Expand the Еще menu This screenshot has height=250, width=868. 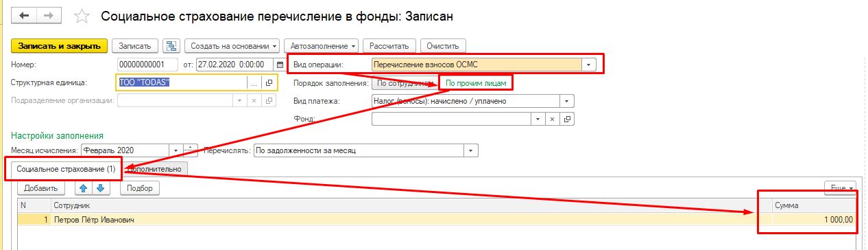tap(841, 187)
